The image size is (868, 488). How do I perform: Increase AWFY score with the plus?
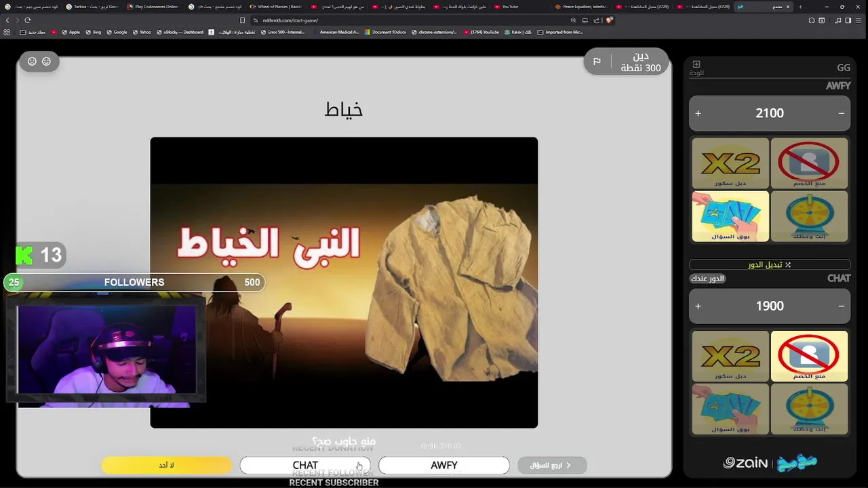698,113
